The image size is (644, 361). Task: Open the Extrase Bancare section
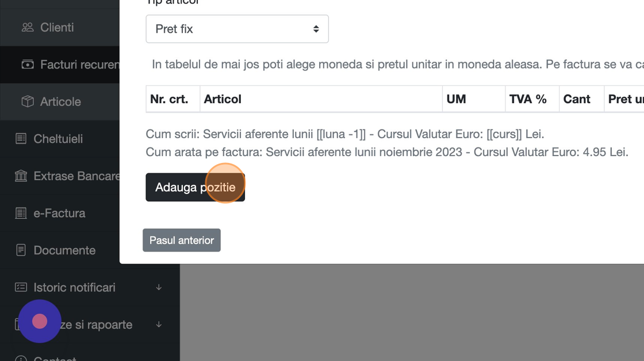click(76, 176)
